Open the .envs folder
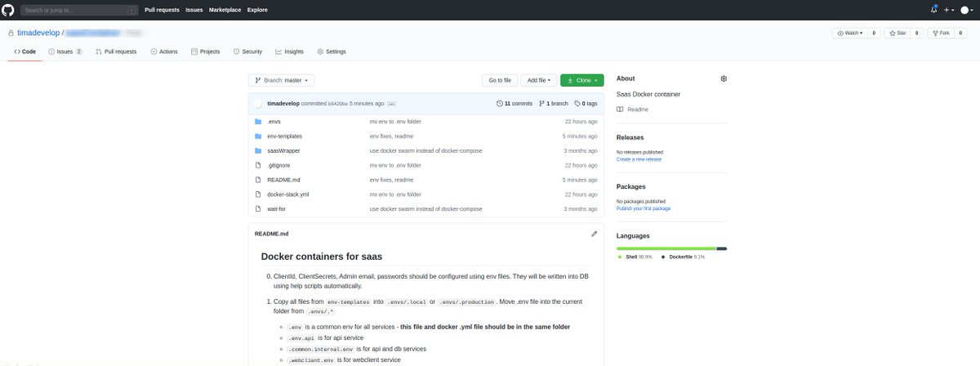This screenshot has width=980, height=366. click(x=275, y=121)
